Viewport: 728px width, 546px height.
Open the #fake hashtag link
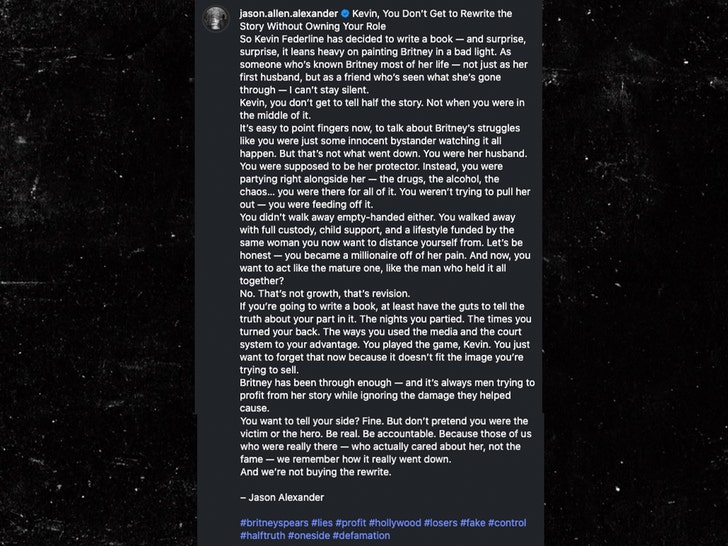(473, 523)
